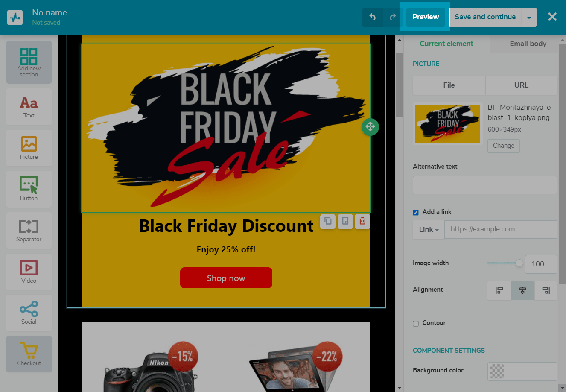Image resolution: width=566 pixels, height=392 pixels.
Task: Select center alignment option
Action: 522,290
